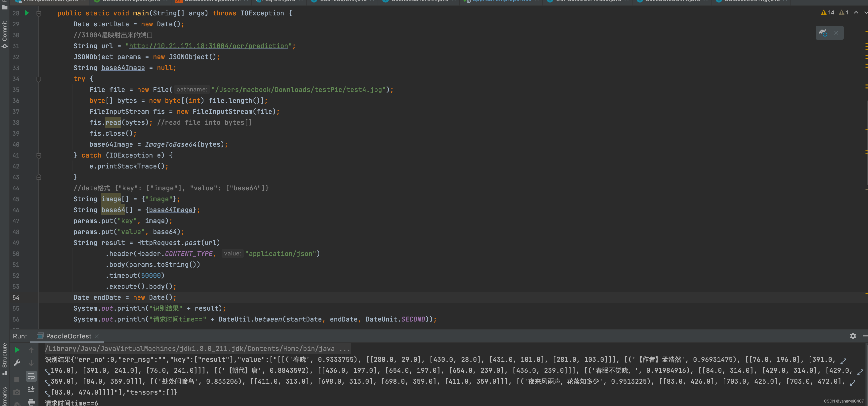Click the stop square in Run panel
868x406 pixels.
click(17, 379)
